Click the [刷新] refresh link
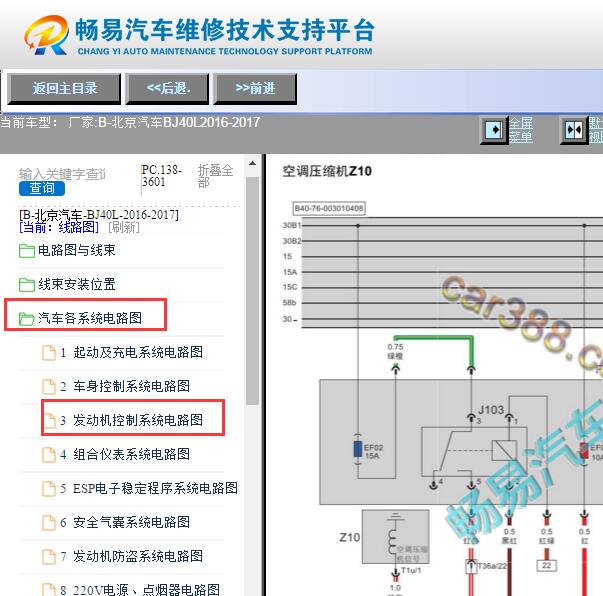Screen dimensions: 603x596 [x=123, y=228]
